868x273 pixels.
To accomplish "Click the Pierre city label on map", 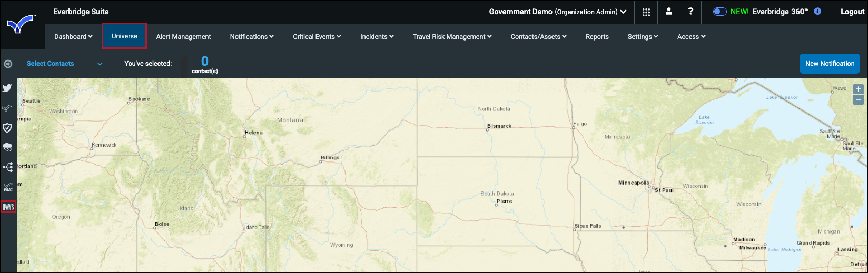I will (x=504, y=201).
